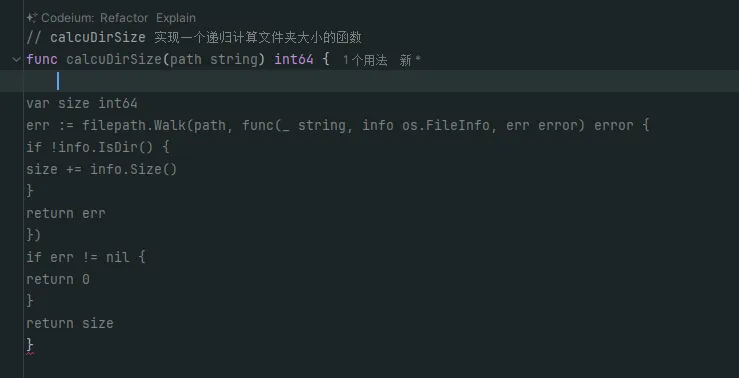The height and width of the screenshot is (378, 739).
Task: Click the purple int64 return type
Action: point(294,59)
